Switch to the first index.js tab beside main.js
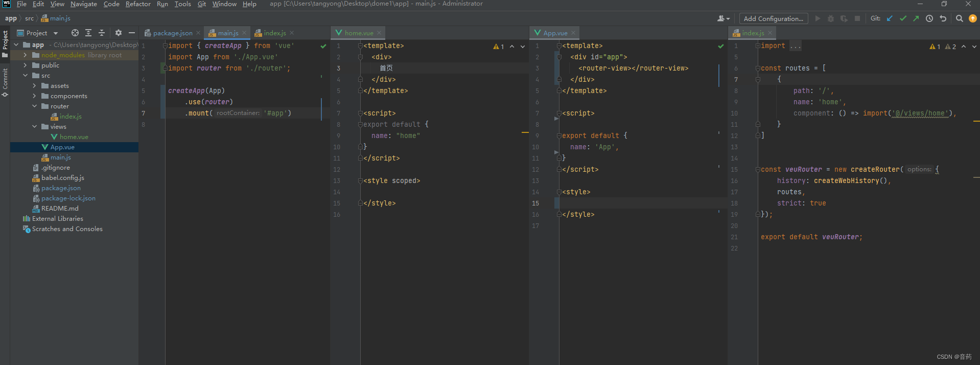The image size is (980, 365). (275, 33)
